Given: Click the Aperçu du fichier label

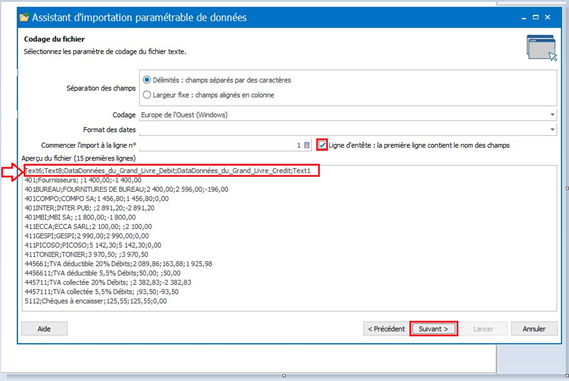Looking at the screenshot, I should pyautogui.click(x=79, y=158).
